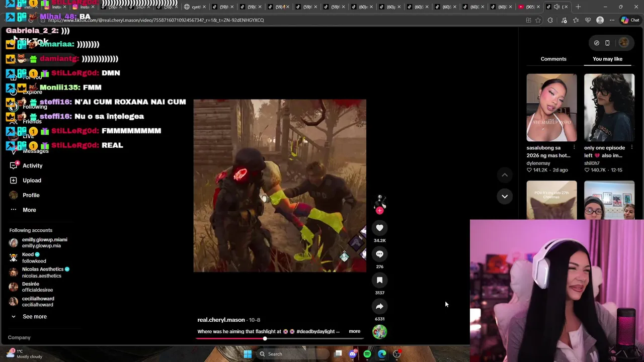Viewport: 644px width, 362px height.
Task: Open the browser profile avatar icon
Action: [600, 20]
